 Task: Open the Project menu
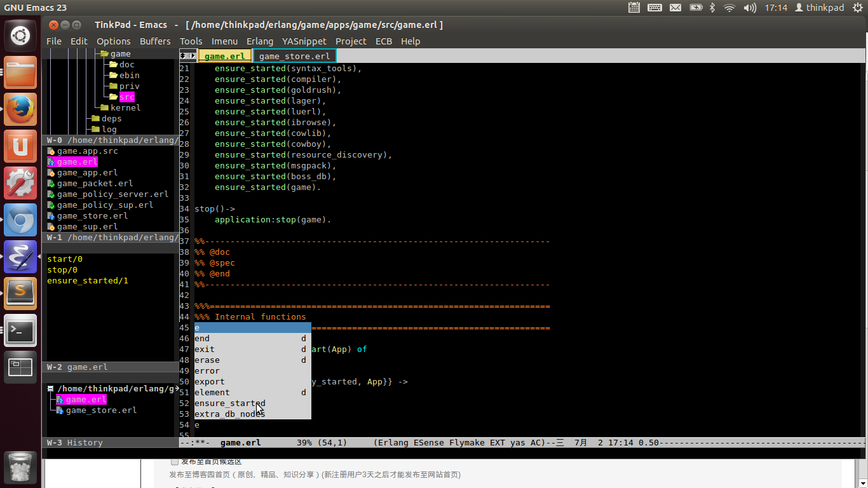click(x=351, y=41)
